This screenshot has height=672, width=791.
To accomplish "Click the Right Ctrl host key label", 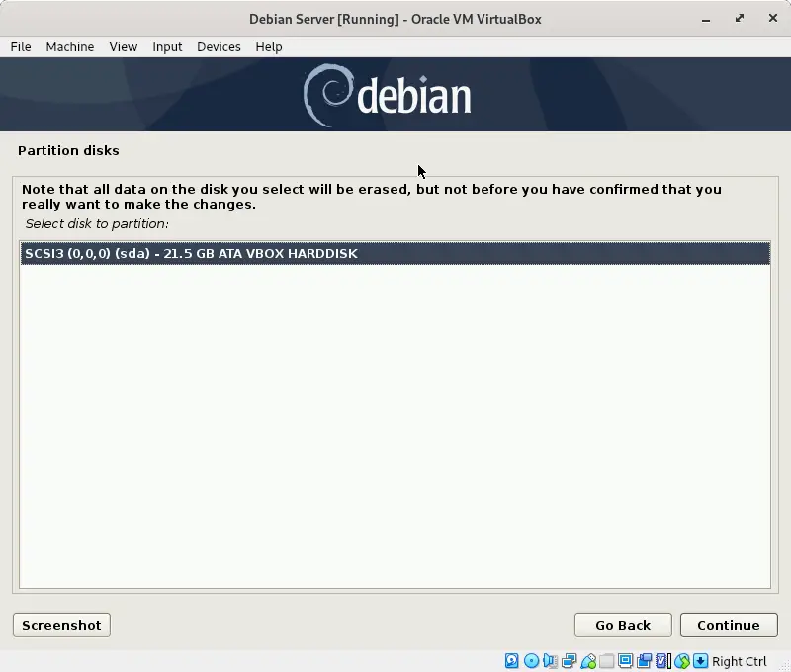I will [739, 661].
